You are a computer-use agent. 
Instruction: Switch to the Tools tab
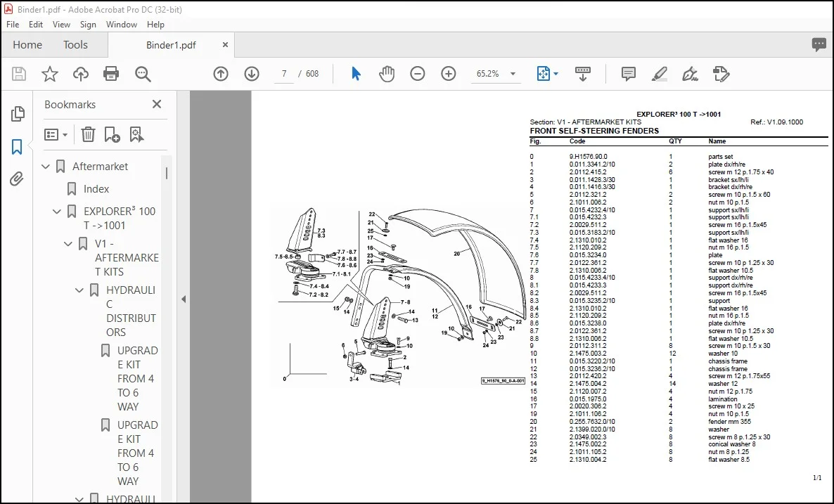[x=75, y=45]
